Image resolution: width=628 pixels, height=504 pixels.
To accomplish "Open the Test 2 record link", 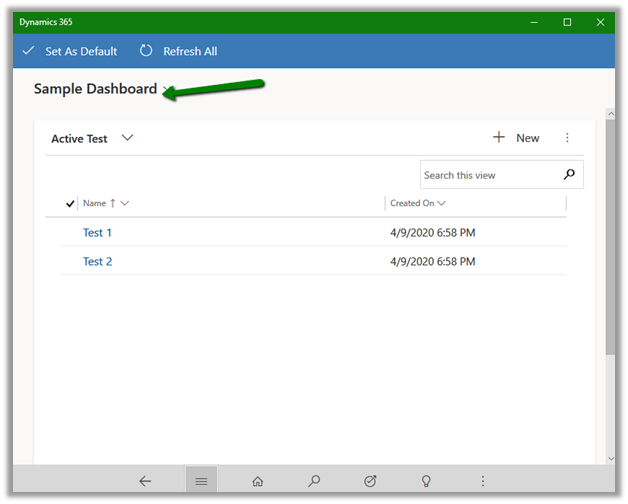I will pyautogui.click(x=97, y=262).
